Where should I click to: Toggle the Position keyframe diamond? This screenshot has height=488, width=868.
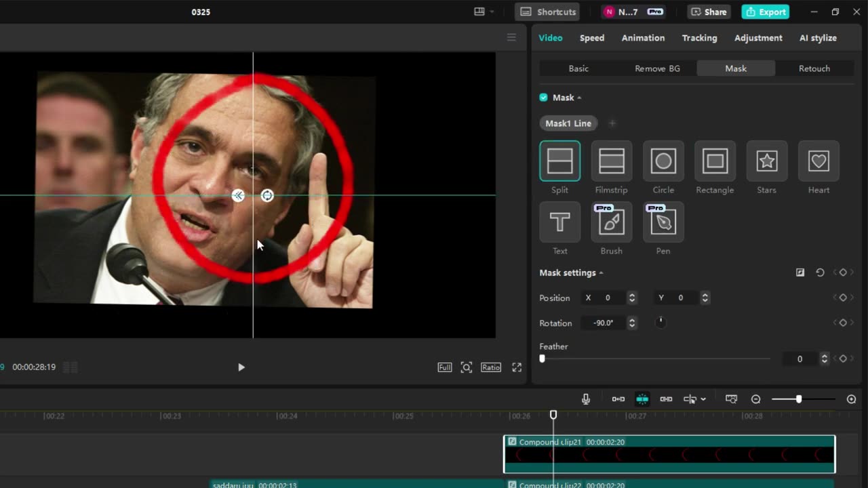coord(843,298)
